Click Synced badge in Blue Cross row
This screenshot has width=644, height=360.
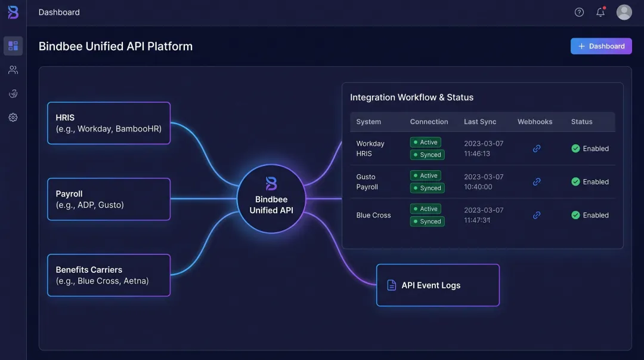pos(427,221)
